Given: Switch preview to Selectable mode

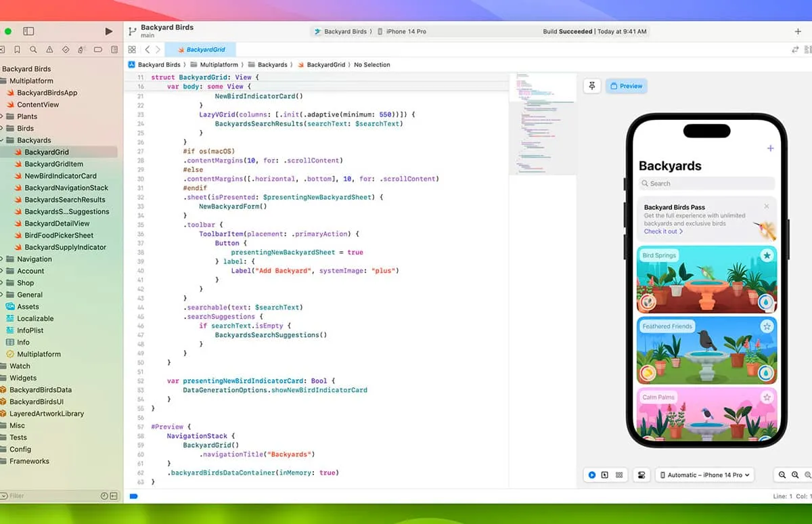Looking at the screenshot, I should click(605, 475).
